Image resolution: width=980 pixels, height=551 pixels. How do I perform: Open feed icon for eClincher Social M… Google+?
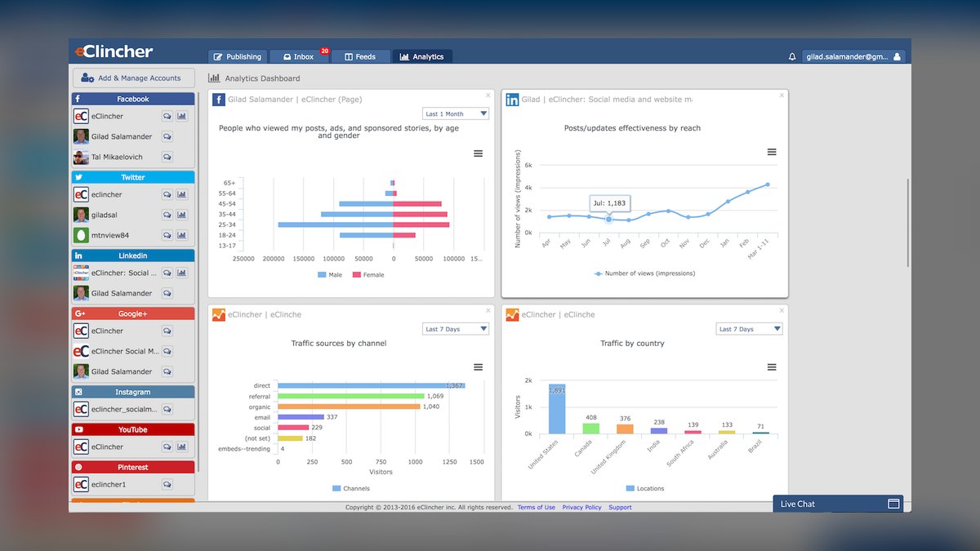click(167, 351)
